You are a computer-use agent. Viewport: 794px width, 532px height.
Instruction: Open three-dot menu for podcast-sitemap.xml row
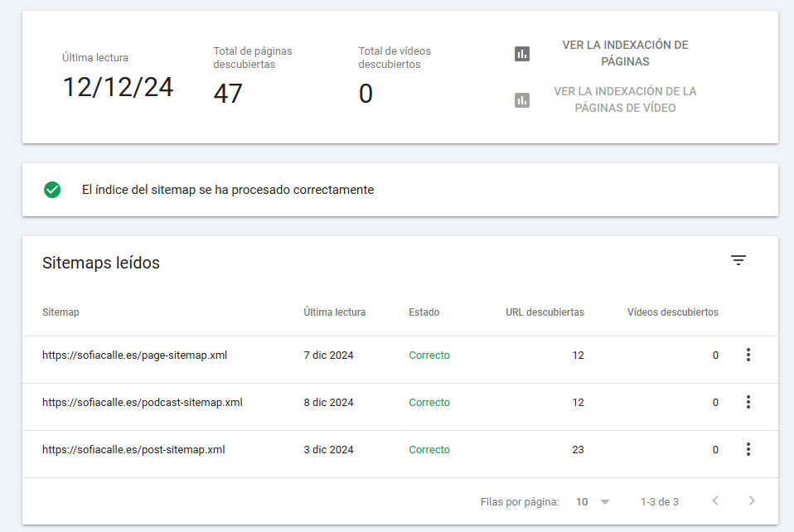[748, 403]
